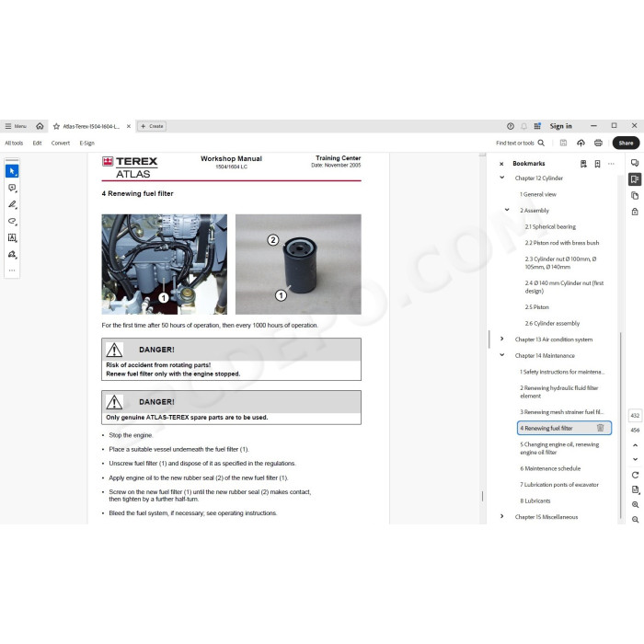This screenshot has height=644, width=644.
Task: Open the Menu hamburger
Action: (x=16, y=126)
